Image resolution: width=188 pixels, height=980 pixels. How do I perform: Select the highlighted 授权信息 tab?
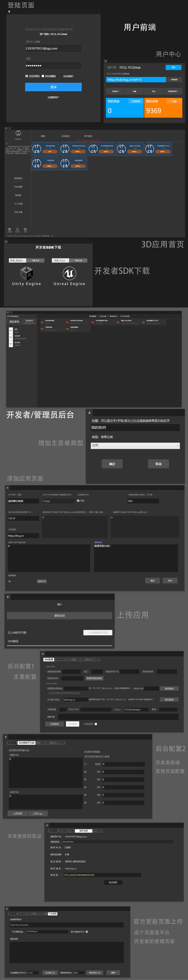pos(84,831)
